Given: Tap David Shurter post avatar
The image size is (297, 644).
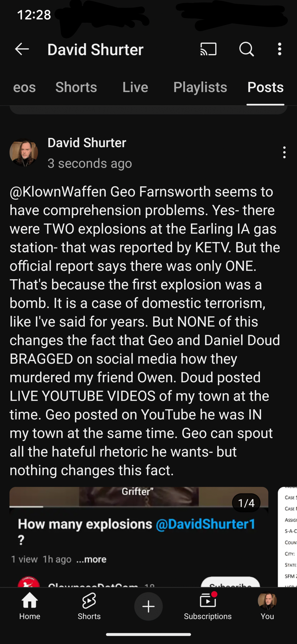Looking at the screenshot, I should 24,152.
